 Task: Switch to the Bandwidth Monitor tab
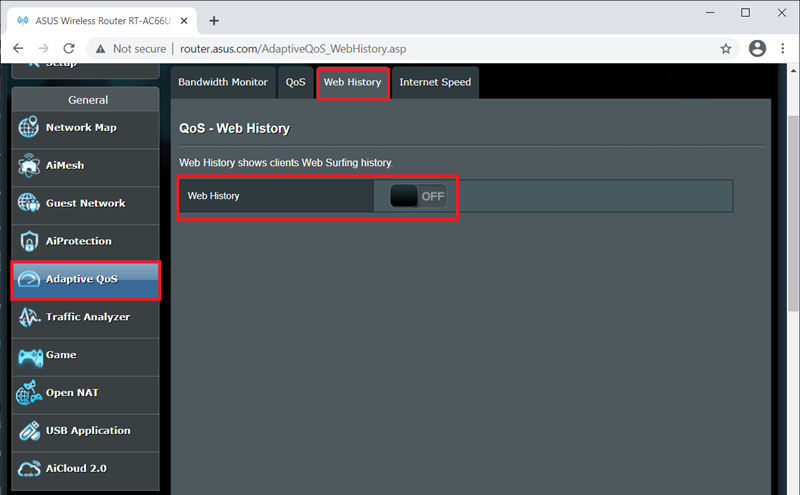pos(223,82)
